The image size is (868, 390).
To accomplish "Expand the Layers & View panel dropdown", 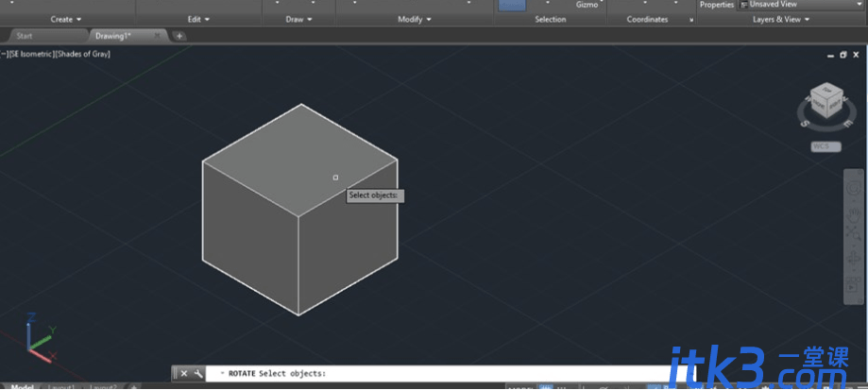I will point(781,20).
